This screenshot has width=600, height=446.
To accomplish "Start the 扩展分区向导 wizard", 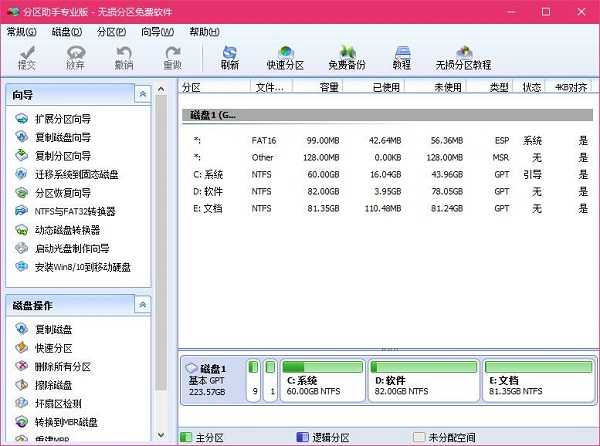I will 62,119.
